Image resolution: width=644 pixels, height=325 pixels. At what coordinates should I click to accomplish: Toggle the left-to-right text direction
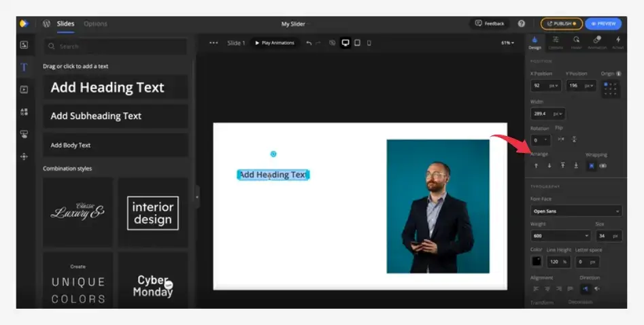[x=586, y=288]
